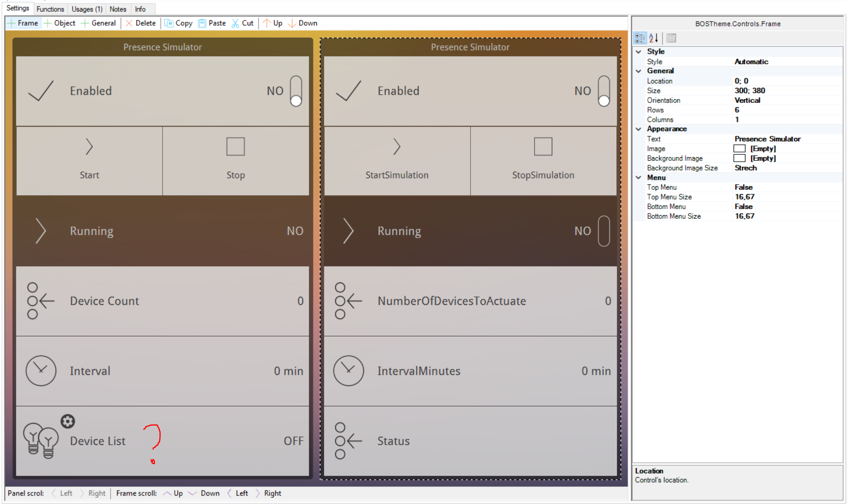Click Frame scroll Down button
The height and width of the screenshot is (504, 848).
point(204,493)
